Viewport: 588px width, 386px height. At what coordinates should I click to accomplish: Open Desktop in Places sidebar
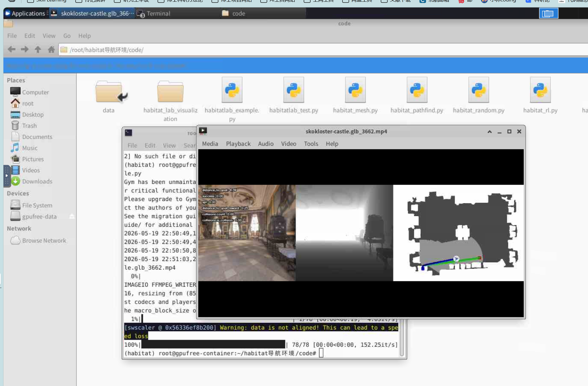(x=27, y=114)
